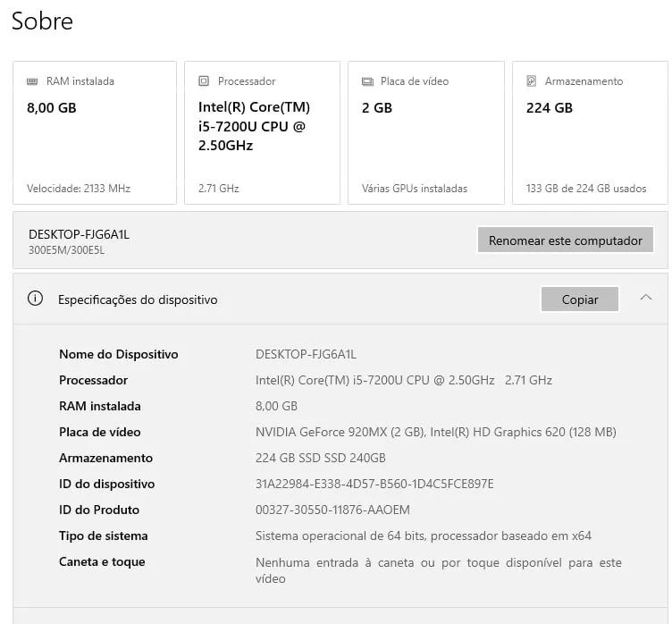This screenshot has width=672, height=624.
Task: Click the 300E5M/300E5L model text
Action: [66, 250]
